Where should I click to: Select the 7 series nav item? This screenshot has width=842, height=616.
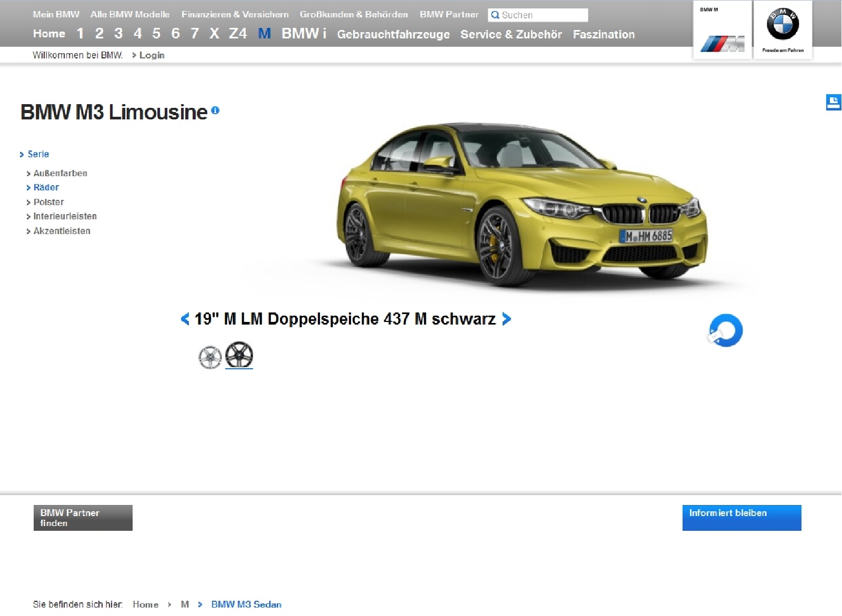[x=195, y=34]
